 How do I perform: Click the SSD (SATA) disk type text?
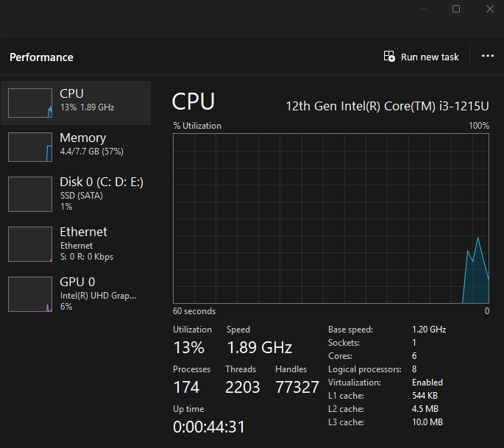coord(82,196)
